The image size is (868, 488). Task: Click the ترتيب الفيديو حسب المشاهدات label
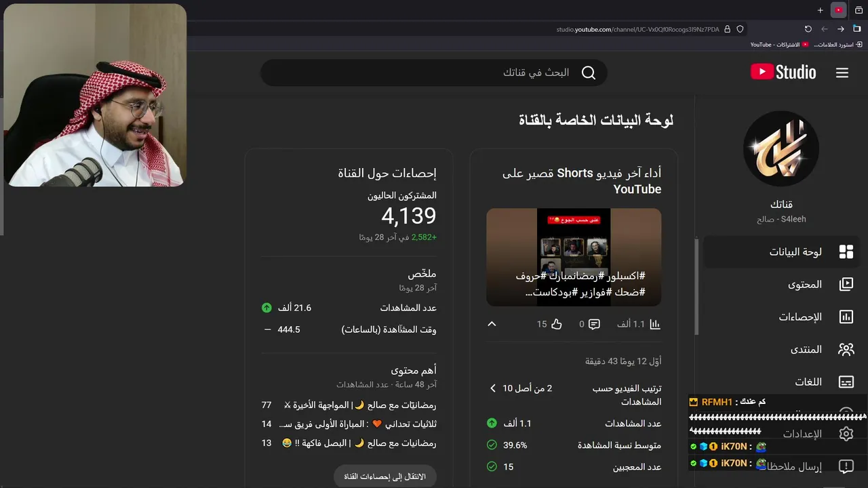tap(627, 395)
